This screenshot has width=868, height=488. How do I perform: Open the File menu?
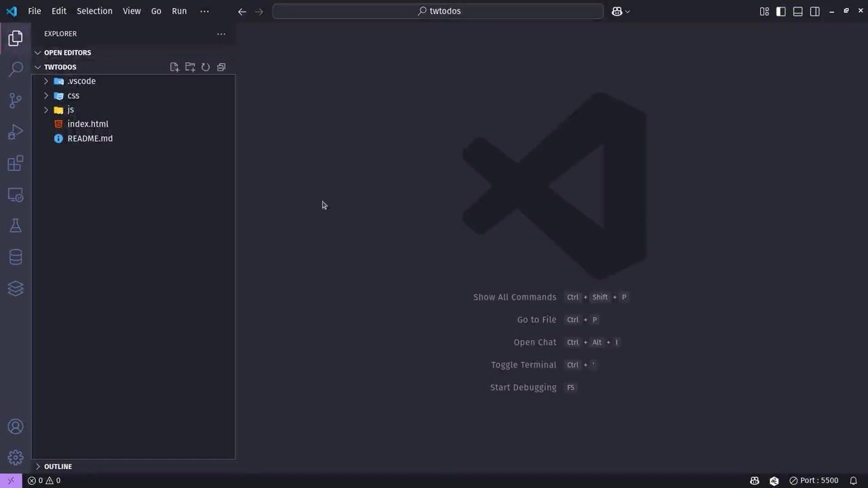click(x=35, y=12)
